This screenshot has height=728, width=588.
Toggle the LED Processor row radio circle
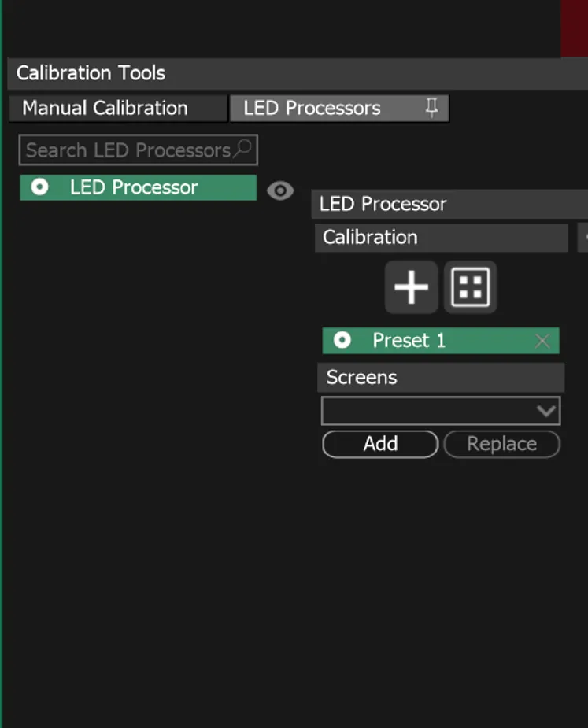[x=39, y=187]
